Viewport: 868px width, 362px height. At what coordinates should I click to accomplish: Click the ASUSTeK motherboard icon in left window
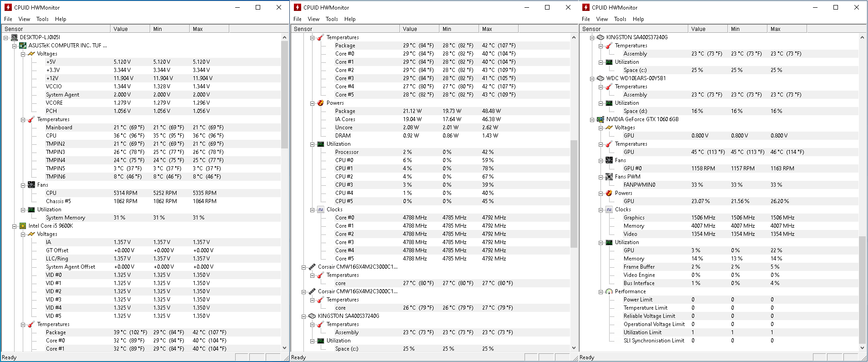pos(23,46)
